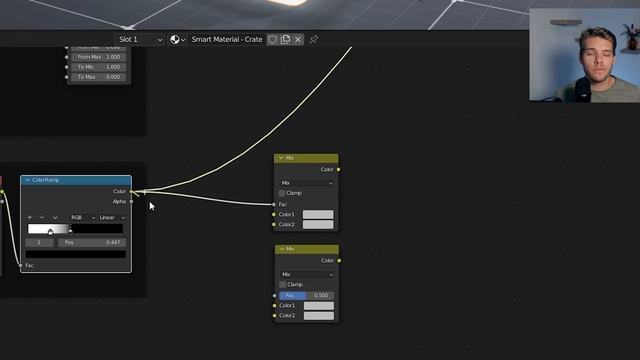Screen dimensions: 640x360
Task: Click the To Min 1.000 field
Action: pos(99,67)
